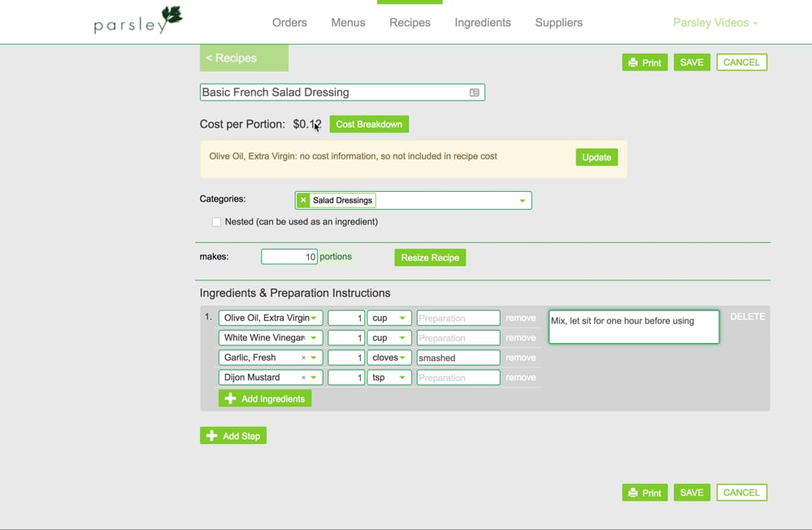Image resolution: width=812 pixels, height=530 pixels.
Task: Click the small icon inside the recipe name field
Action: (474, 92)
